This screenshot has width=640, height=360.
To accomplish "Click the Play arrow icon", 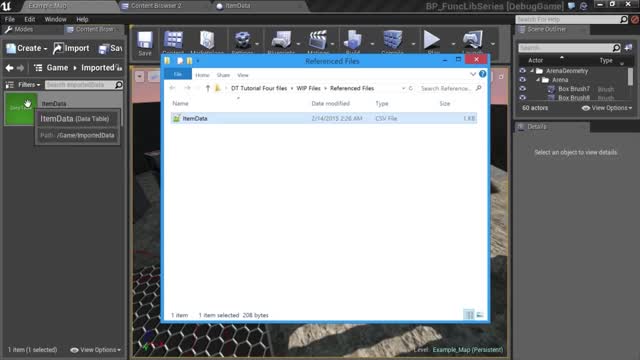I will coord(431,41).
